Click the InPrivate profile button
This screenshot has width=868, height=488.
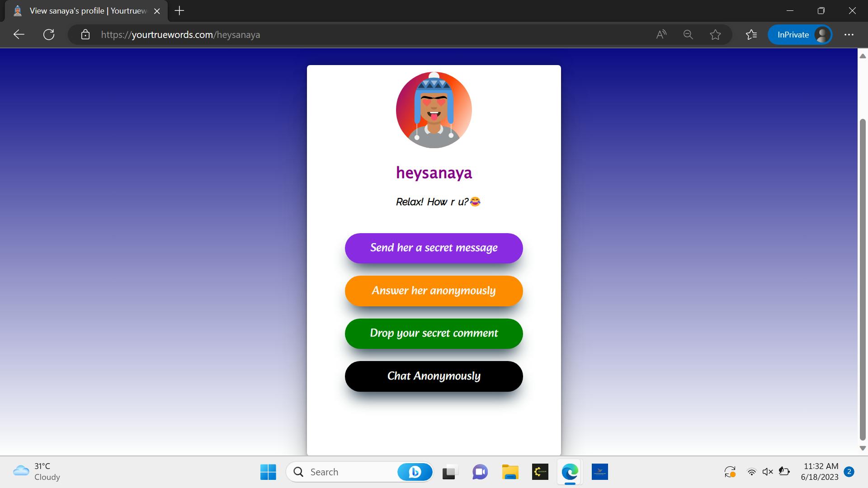(x=800, y=34)
